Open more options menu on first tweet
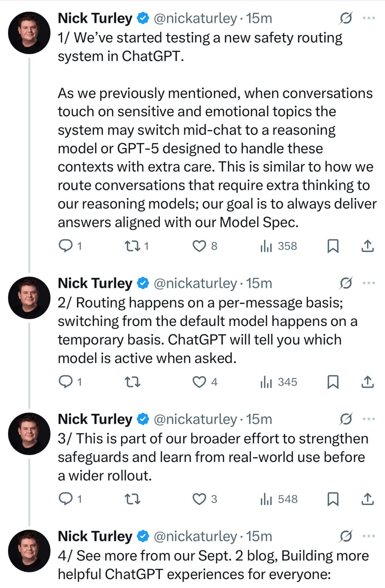385x588 pixels. (369, 18)
